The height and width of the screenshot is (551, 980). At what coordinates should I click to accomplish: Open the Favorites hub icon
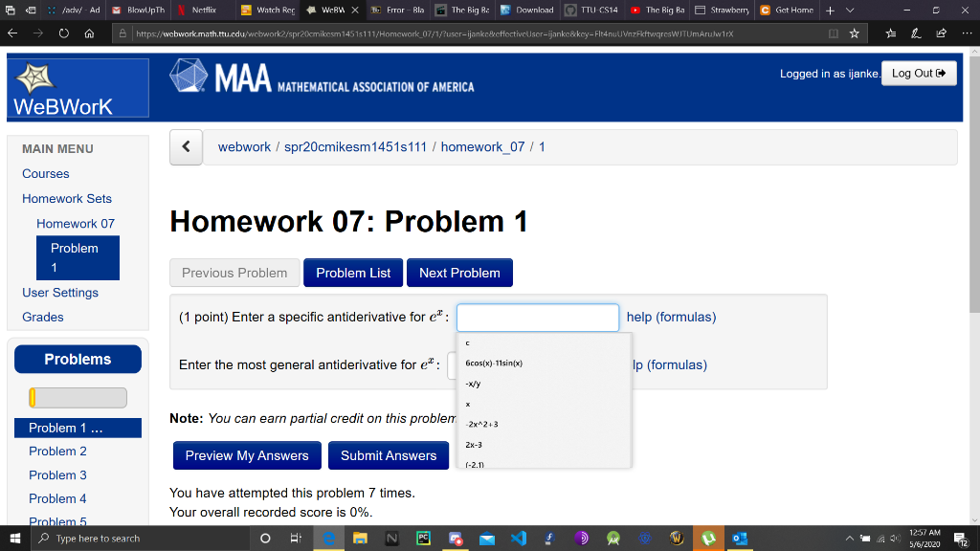coord(891,33)
